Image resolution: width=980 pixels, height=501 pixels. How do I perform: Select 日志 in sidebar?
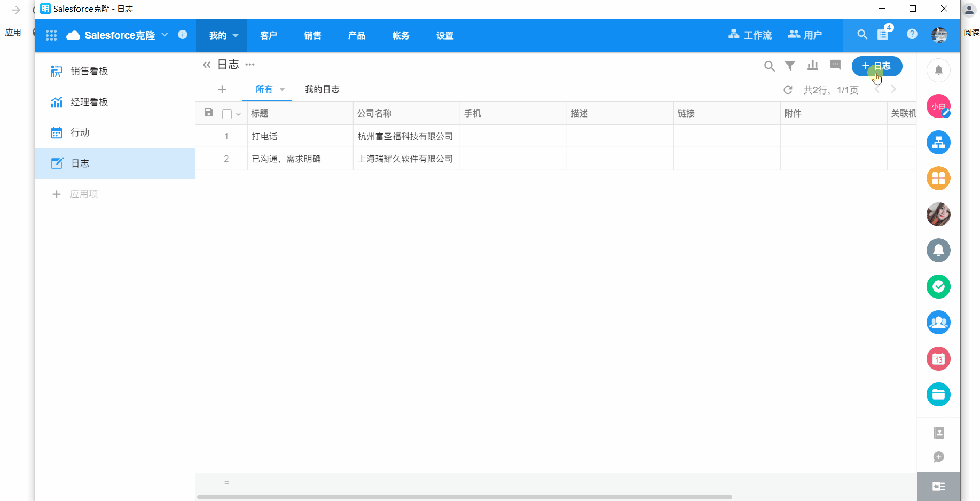pyautogui.click(x=115, y=163)
